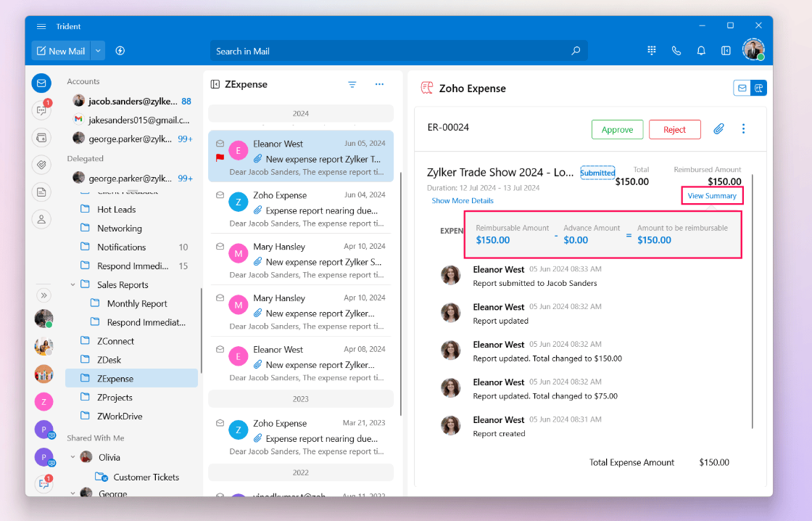
Task: Open the Networking folder
Action: tap(132, 228)
